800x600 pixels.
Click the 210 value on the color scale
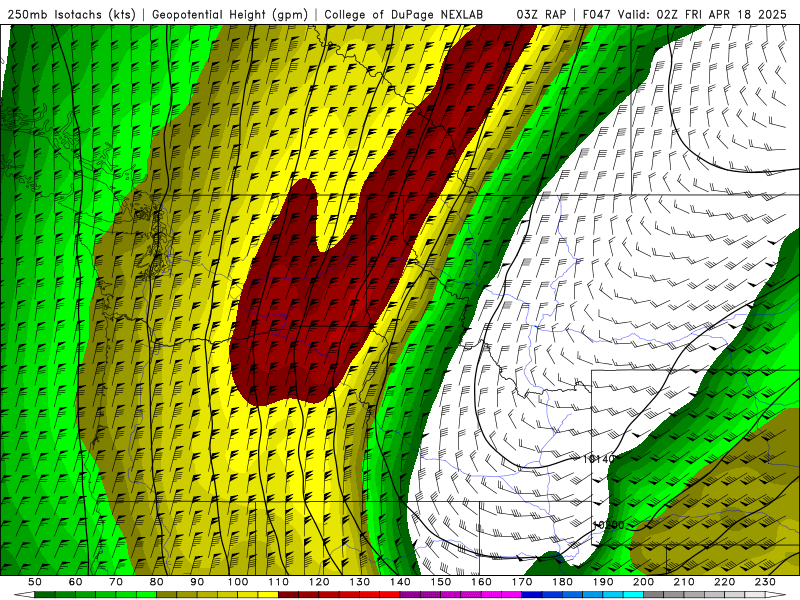684,582
